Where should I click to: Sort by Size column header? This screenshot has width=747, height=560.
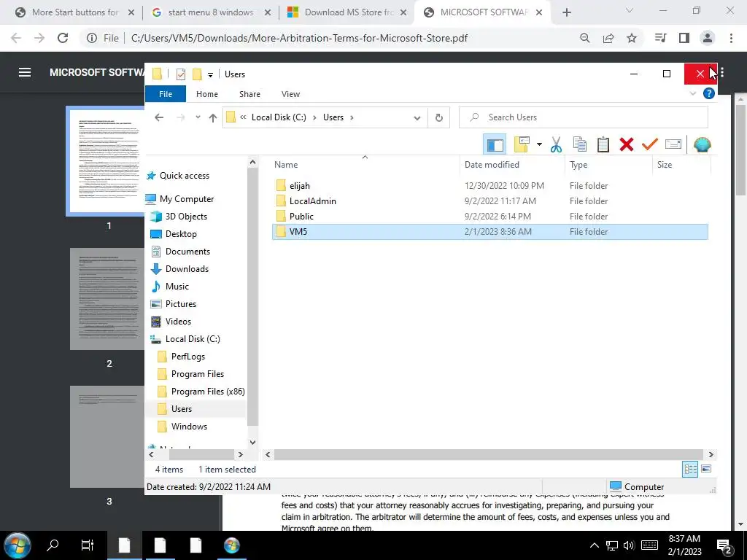tap(664, 164)
